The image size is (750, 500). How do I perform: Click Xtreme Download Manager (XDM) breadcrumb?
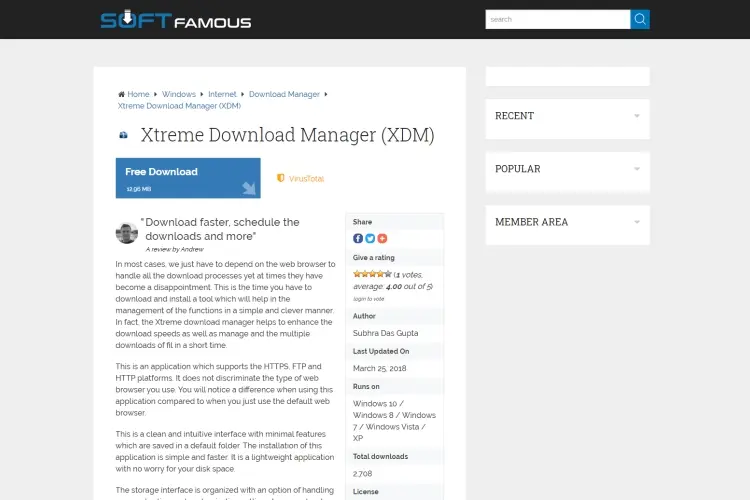click(179, 106)
